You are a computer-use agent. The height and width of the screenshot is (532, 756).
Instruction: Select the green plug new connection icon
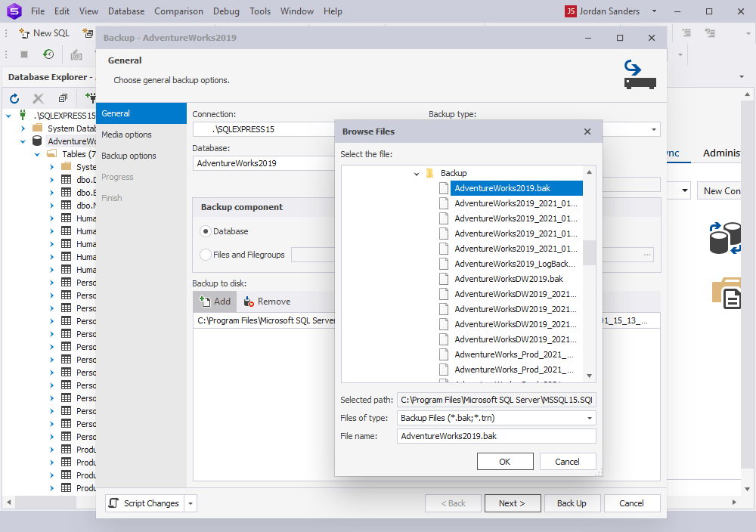[x=89, y=98]
